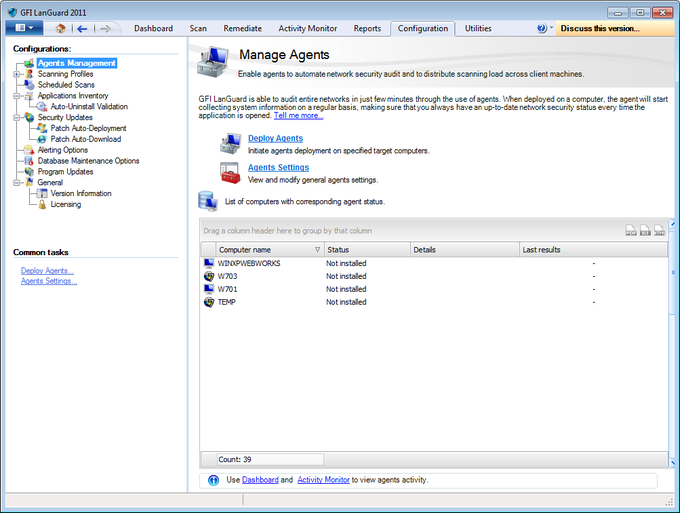The width and height of the screenshot is (680, 513).
Task: Collapse the General tree node
Action: pyautogui.click(x=16, y=183)
